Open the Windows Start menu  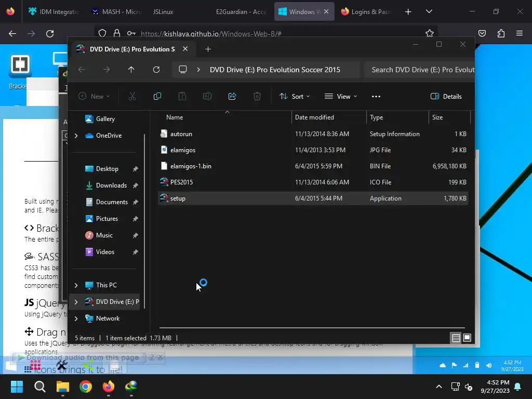tap(17, 387)
